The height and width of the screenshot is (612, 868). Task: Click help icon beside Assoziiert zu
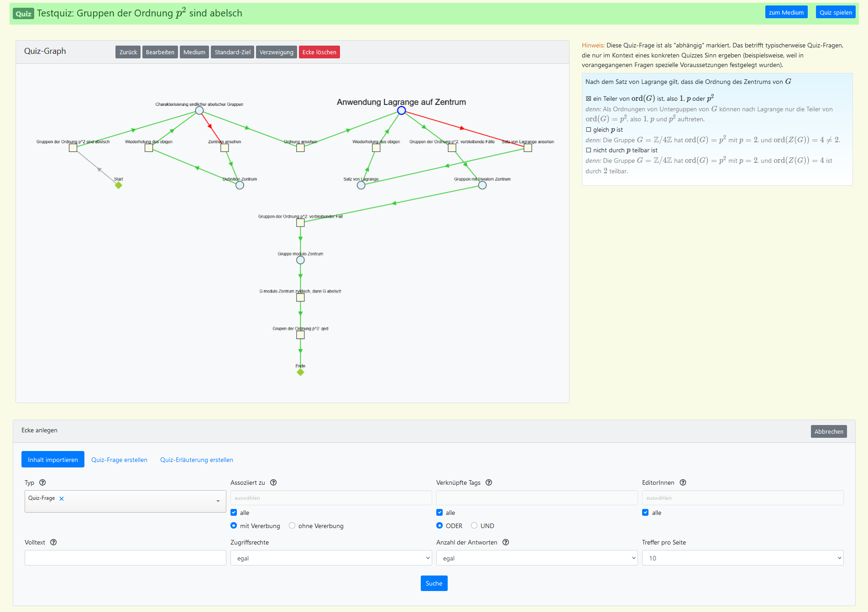pyautogui.click(x=273, y=482)
